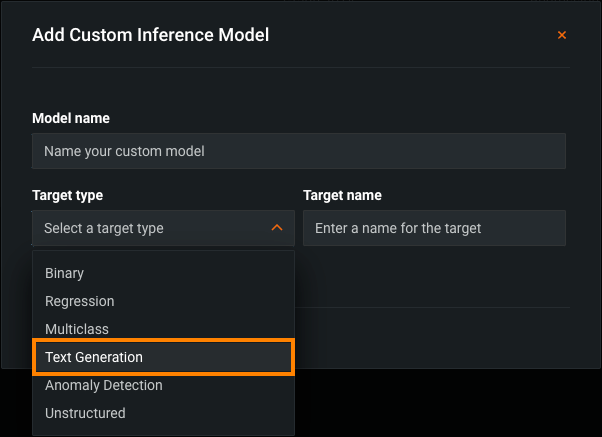Click the 'Name your custom model' placeholder text

tap(124, 152)
